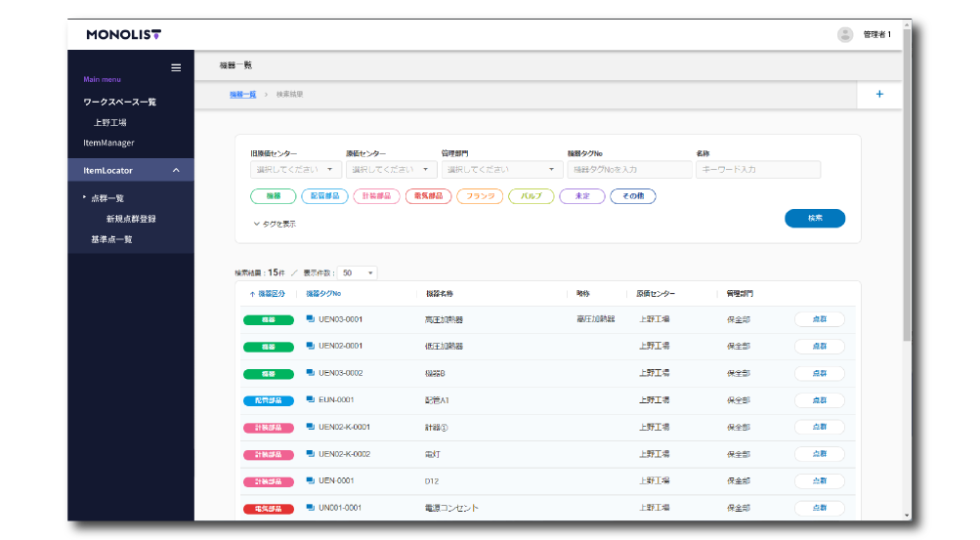Toggle the hamburger sidebar menu icon
980x540 pixels.
(x=176, y=67)
